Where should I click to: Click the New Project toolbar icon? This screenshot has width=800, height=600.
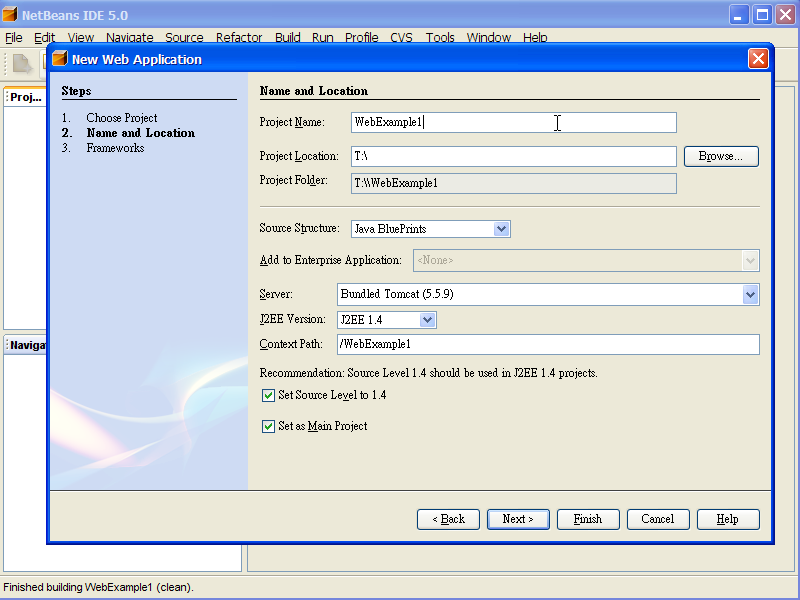[22, 64]
